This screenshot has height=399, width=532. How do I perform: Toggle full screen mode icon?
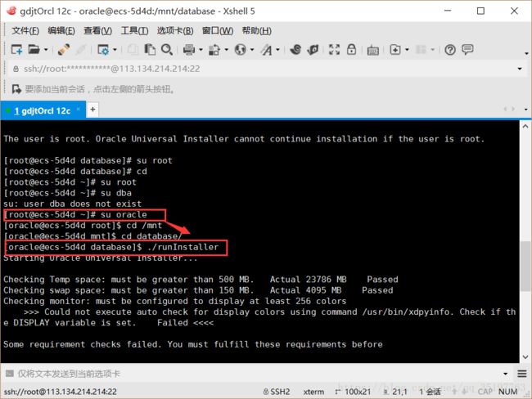334,50
